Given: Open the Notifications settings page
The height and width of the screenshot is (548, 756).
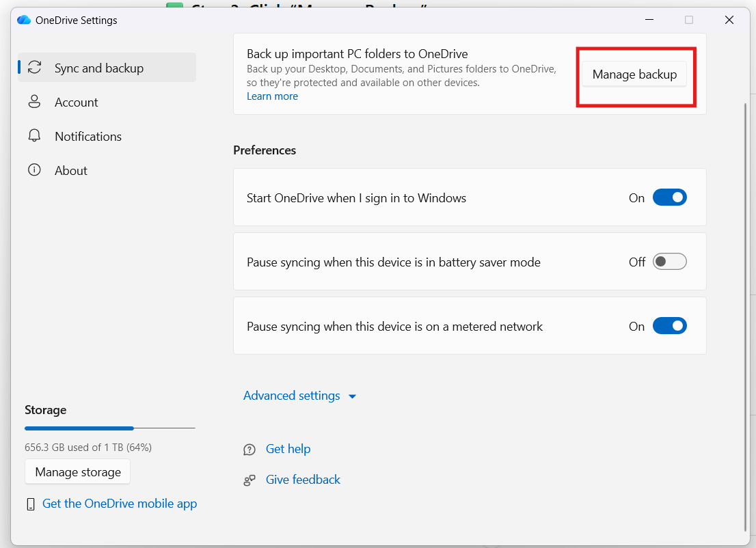Looking at the screenshot, I should pos(88,136).
